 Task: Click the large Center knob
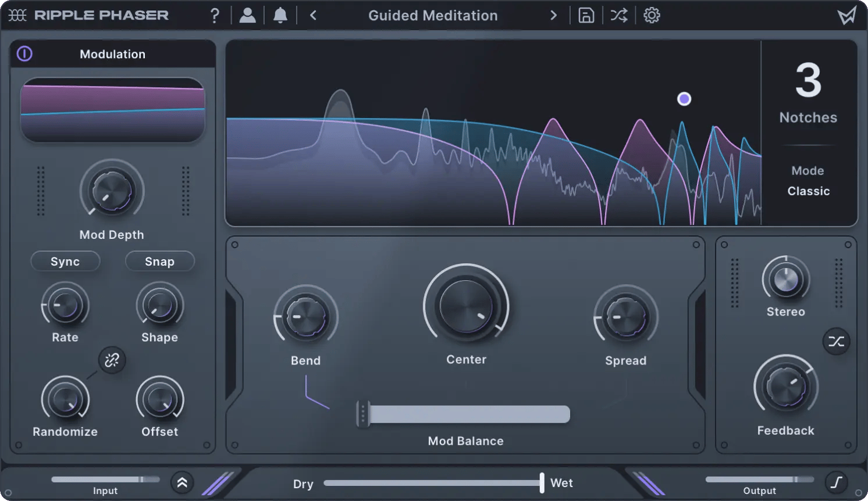(x=466, y=306)
